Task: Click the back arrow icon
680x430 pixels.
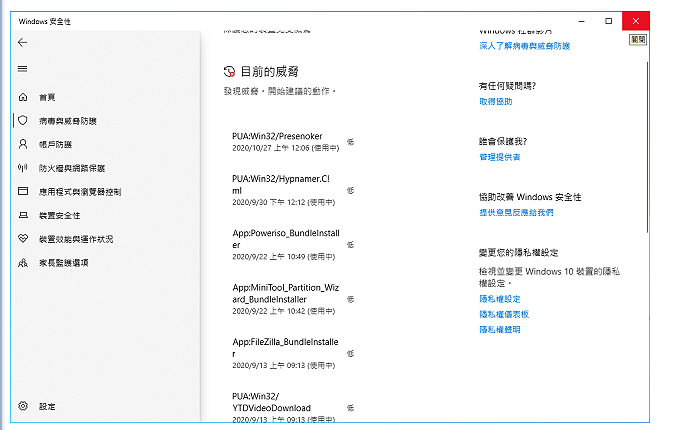Action: point(23,42)
